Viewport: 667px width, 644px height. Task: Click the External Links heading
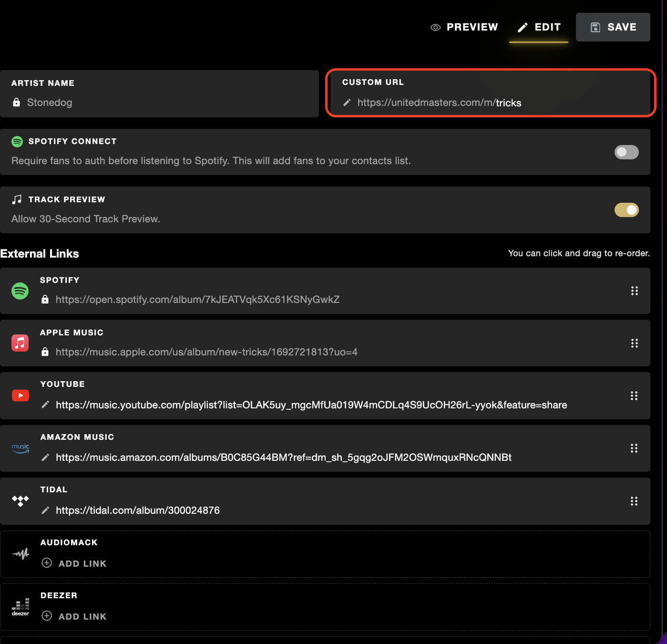(40, 254)
